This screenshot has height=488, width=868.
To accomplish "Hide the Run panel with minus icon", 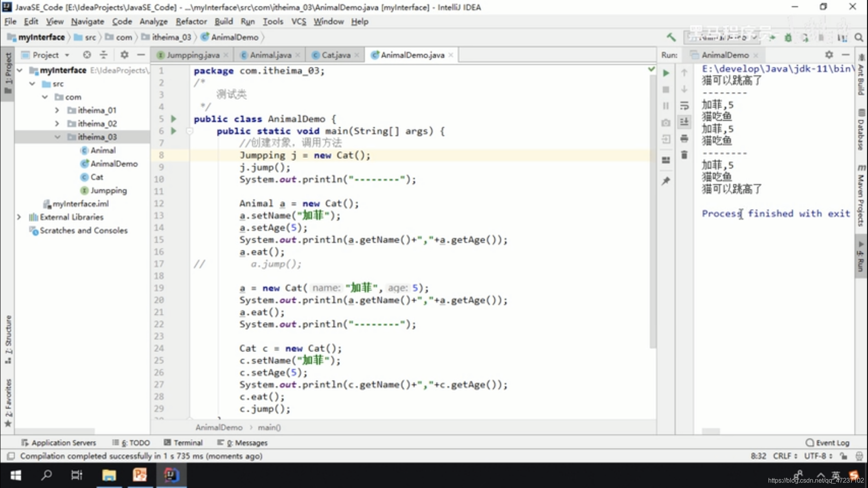I will [x=846, y=55].
